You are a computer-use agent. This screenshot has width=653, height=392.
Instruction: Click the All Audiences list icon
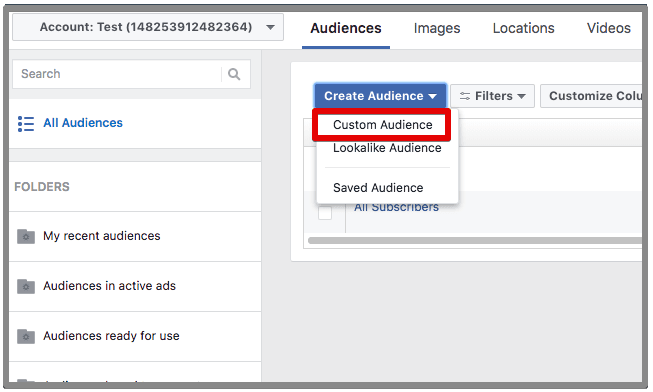tap(26, 124)
